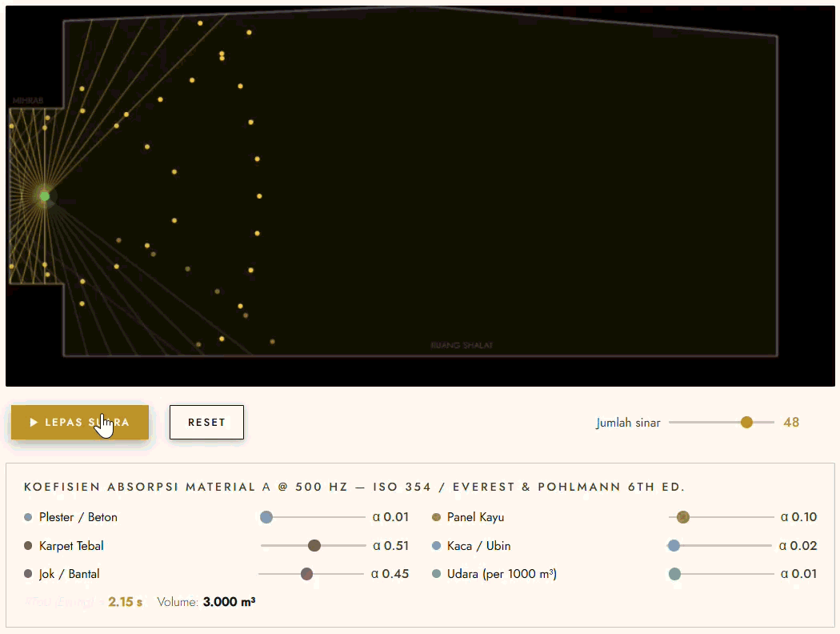Click the green sound source dot
This screenshot has height=634, width=840.
coord(45,196)
